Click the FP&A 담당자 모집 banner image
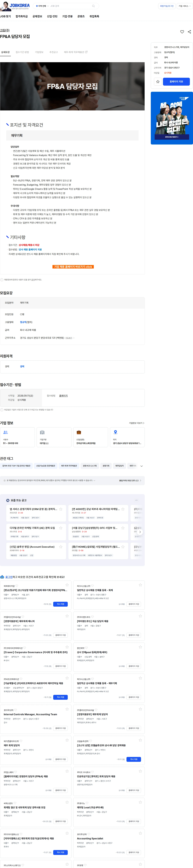193x868 pixels. [72, 86]
